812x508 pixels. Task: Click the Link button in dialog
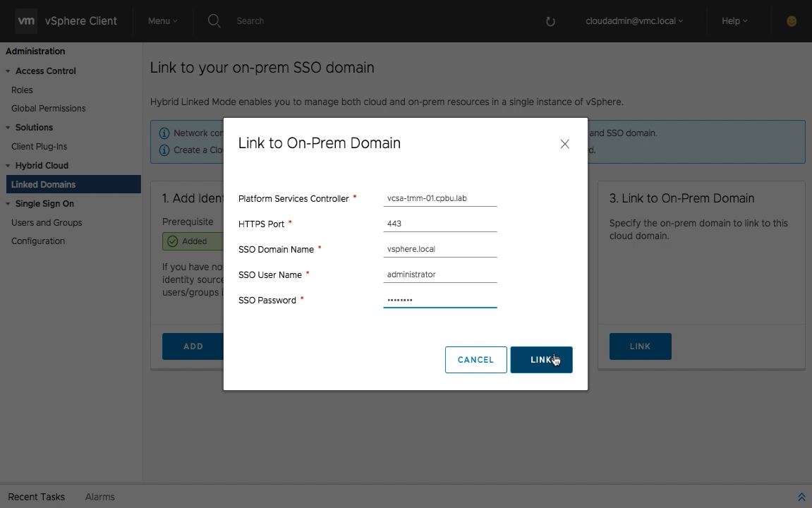541,360
